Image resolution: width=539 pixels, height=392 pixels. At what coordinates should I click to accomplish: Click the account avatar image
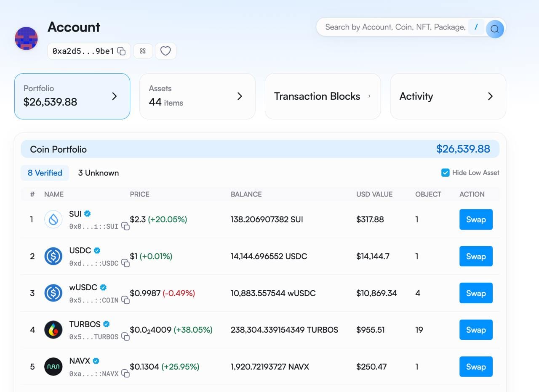coord(26,38)
